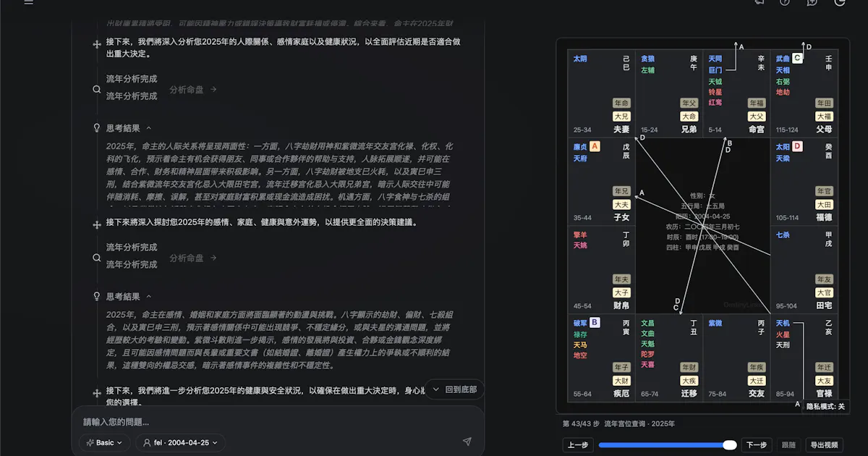Screen dimensions: 868x456
Task: Click the 年命 tag in 夫妻 palace
Action: (x=621, y=104)
